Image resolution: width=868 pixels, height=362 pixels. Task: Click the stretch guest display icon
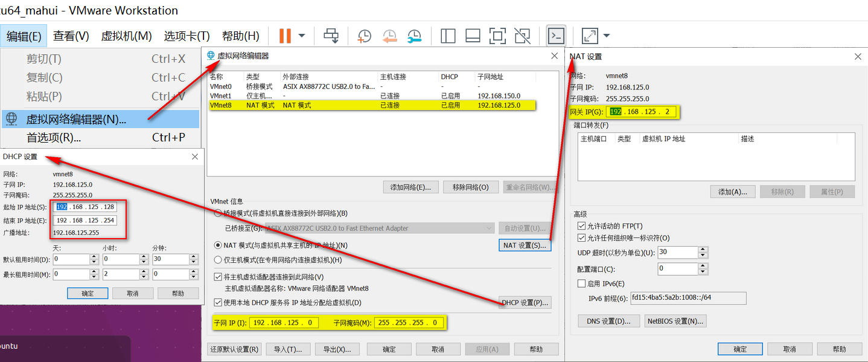point(590,36)
